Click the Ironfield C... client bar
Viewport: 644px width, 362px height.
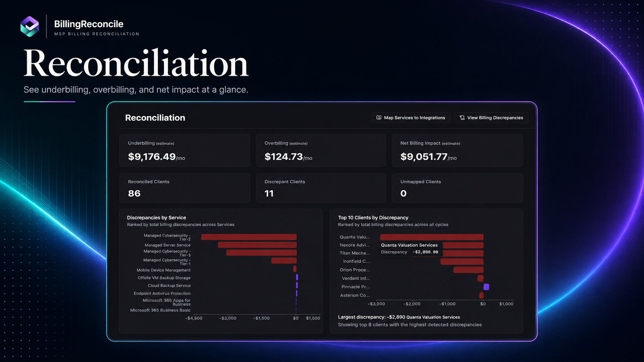(462, 262)
